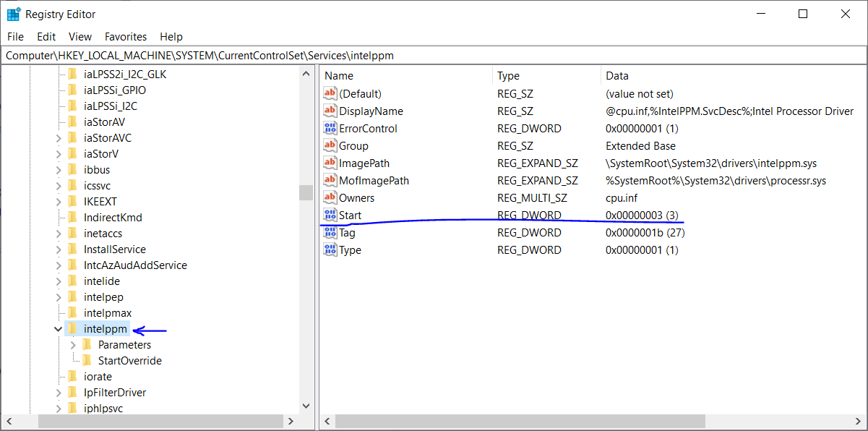Click the registry path address bar
868x431 pixels.
click(432, 55)
